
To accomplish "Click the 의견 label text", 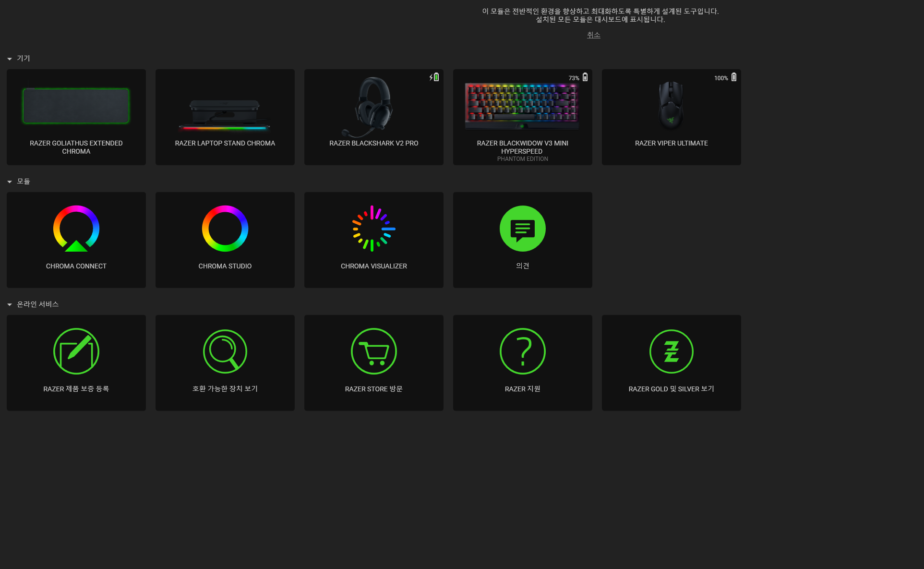I will coord(523,266).
